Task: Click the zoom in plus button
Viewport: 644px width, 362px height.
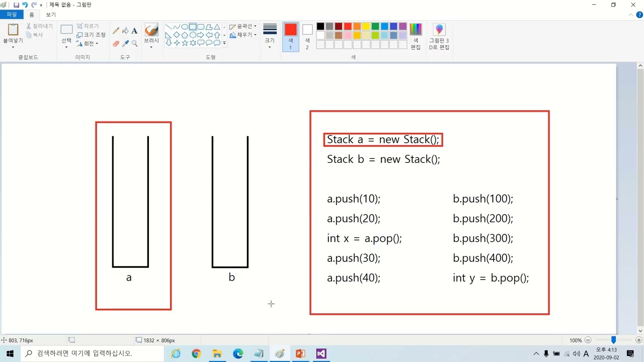Action: (x=639, y=340)
